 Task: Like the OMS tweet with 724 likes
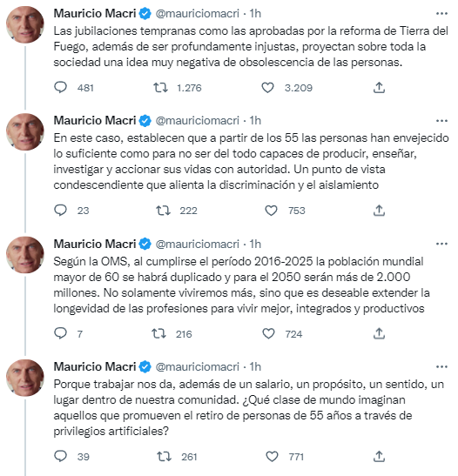point(268,333)
